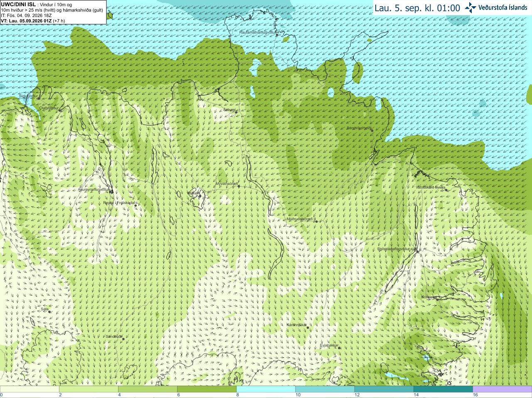Select the 8–10 m/s light cyan legend swatch
Screen dimensions: 532x398
[x=266, y=389]
